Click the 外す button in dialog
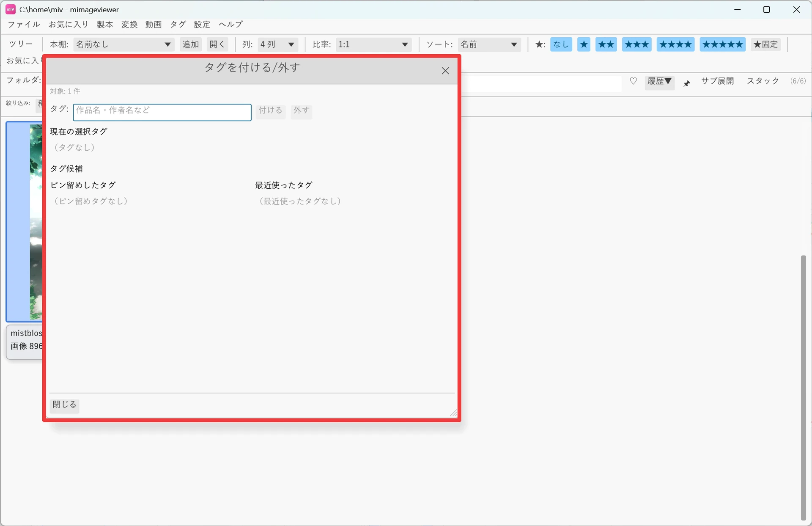Screen dimensions: 812x526 (x=301, y=111)
